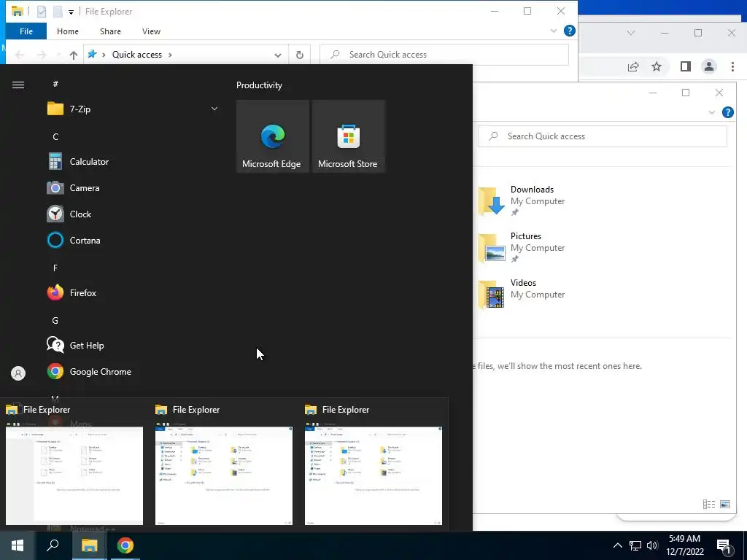This screenshot has width=747, height=560.
Task: Open notification center icon
Action: coord(724,546)
